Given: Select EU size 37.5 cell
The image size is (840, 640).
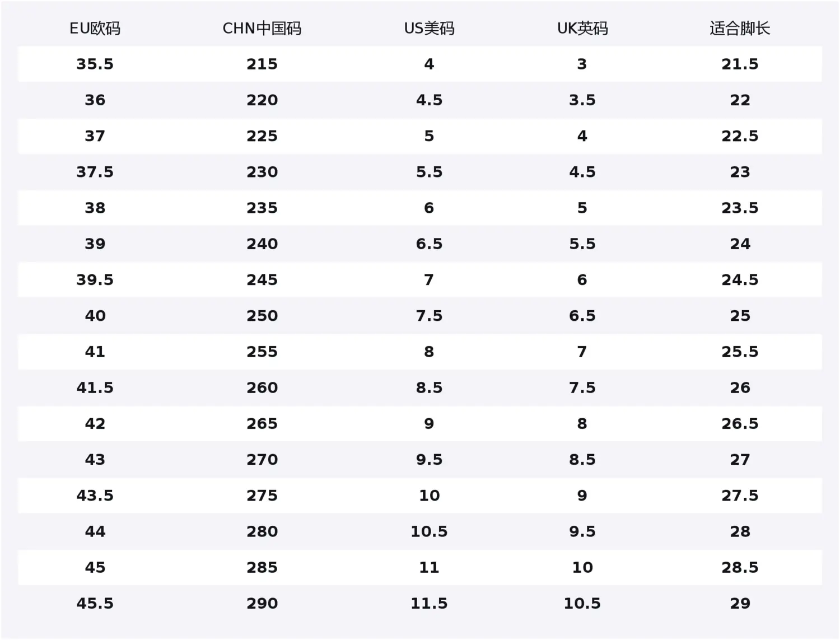Looking at the screenshot, I should [x=95, y=172].
